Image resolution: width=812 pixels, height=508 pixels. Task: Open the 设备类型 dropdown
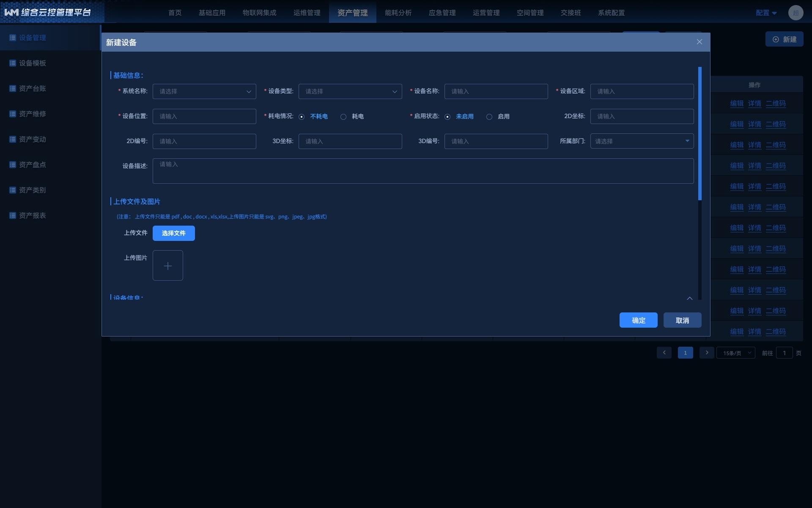click(x=350, y=91)
